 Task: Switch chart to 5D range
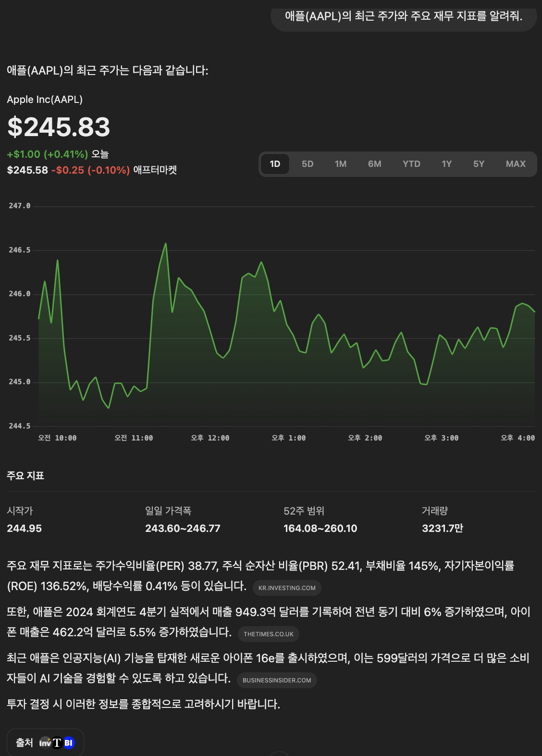coord(308,164)
